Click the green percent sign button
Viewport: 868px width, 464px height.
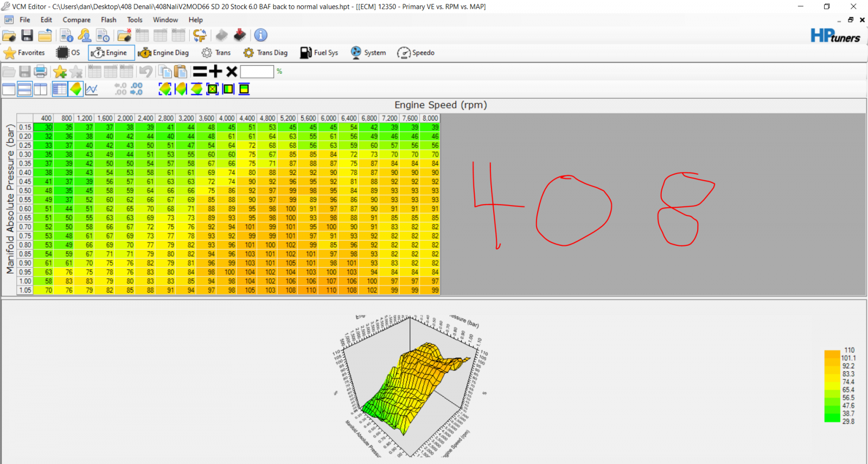click(x=279, y=72)
